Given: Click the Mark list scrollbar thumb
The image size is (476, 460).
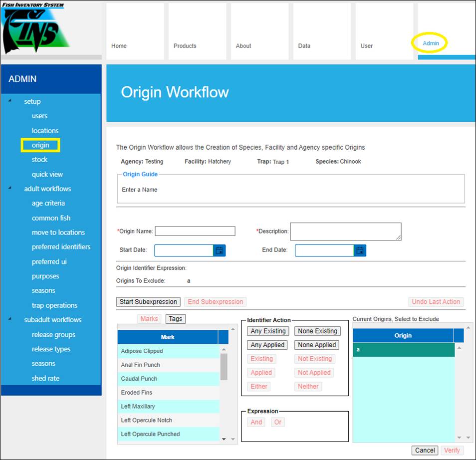Looking at the screenshot, I should pos(224,367).
